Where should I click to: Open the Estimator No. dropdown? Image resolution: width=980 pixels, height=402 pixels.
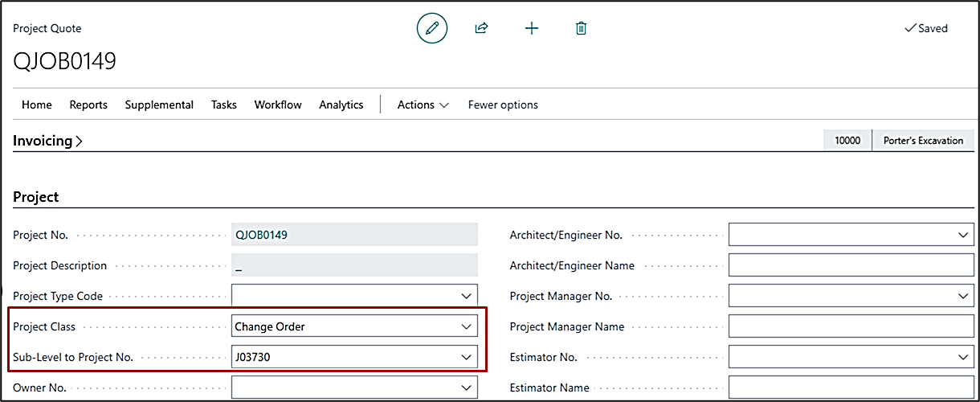963,357
